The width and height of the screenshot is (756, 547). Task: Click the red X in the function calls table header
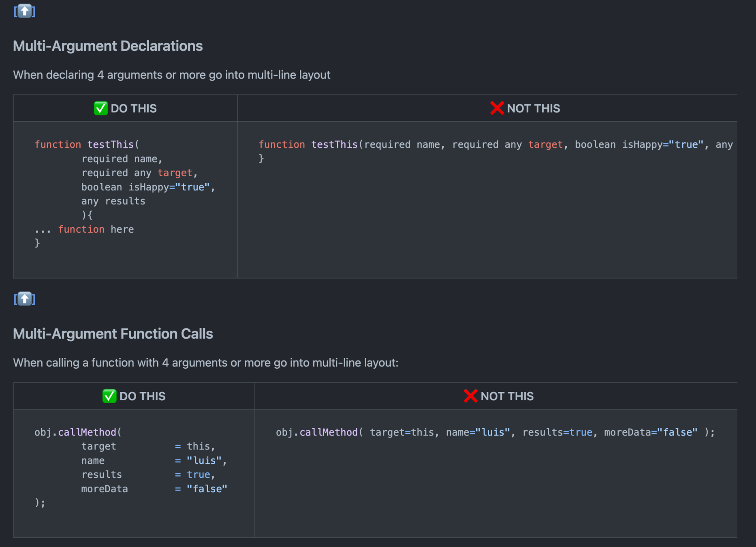click(470, 396)
